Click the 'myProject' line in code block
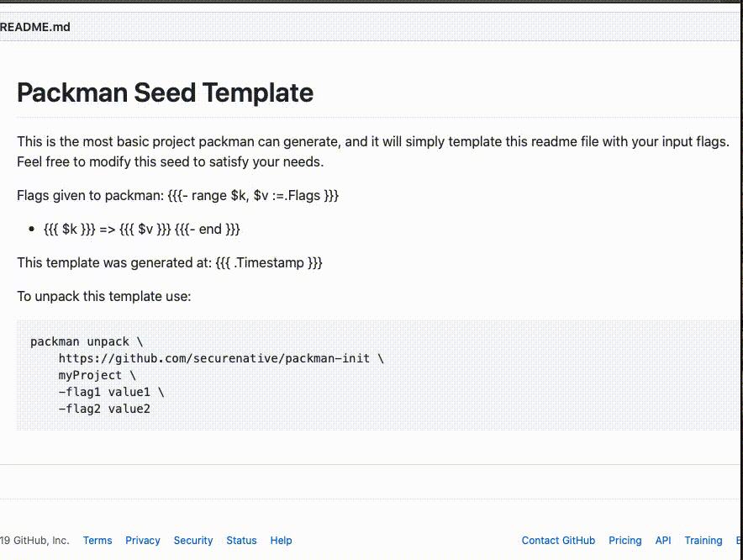This screenshot has width=743, height=560. click(x=97, y=375)
